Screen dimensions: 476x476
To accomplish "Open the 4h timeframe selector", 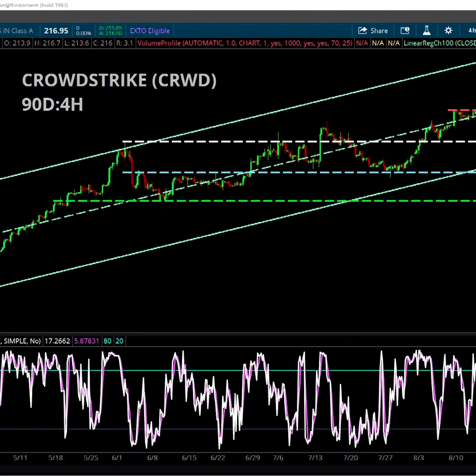I will pyautogui.click(x=472, y=31).
